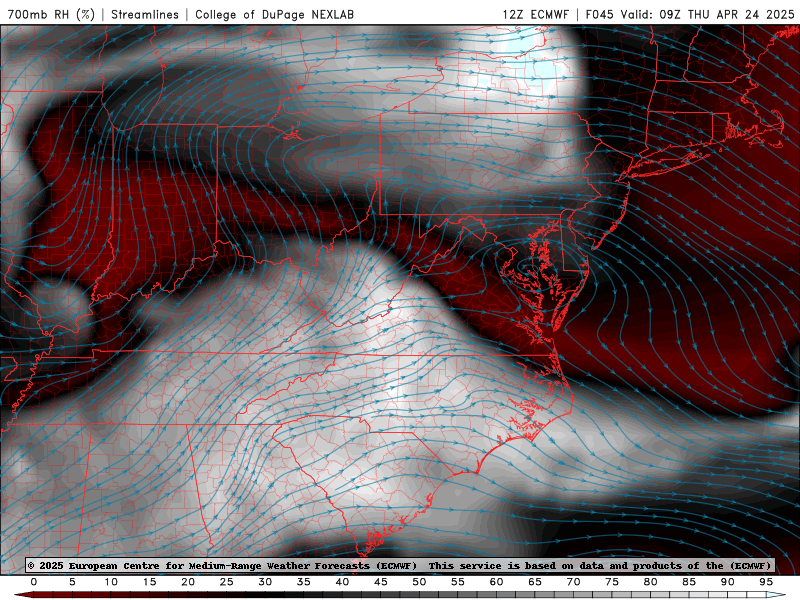Select the '0' value on the RH scale
This screenshot has height=600, width=800.
(x=34, y=582)
